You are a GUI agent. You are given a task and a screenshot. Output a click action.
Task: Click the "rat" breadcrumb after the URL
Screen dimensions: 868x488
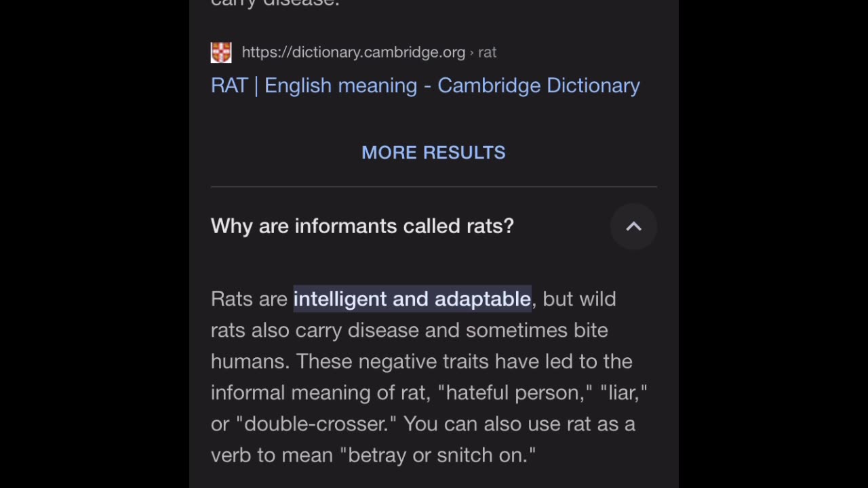488,52
